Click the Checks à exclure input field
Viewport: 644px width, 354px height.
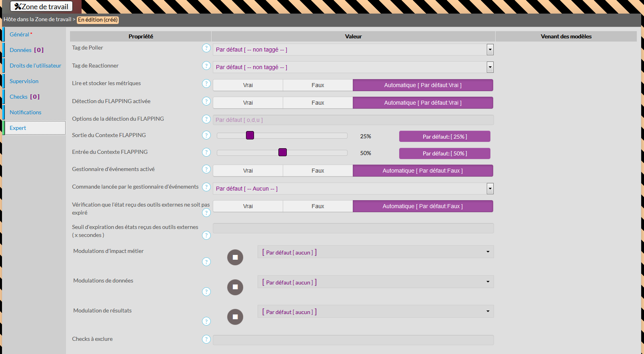(x=353, y=340)
